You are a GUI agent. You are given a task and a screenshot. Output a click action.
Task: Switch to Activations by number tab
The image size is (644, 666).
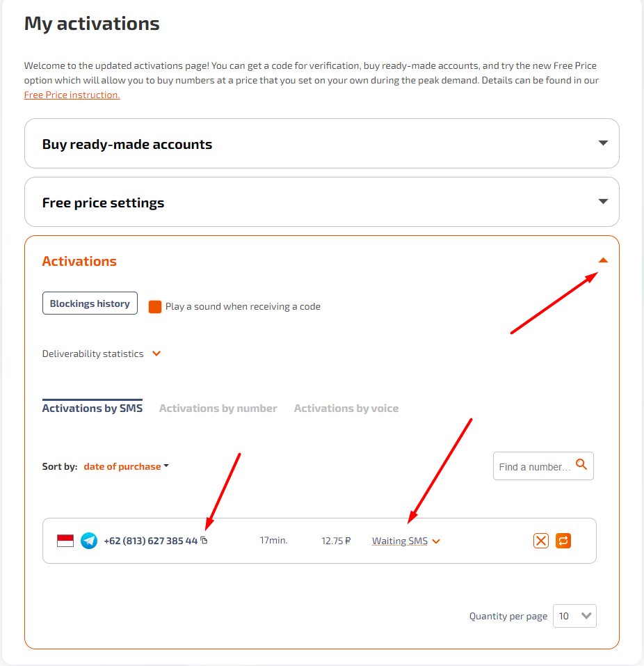(x=218, y=409)
